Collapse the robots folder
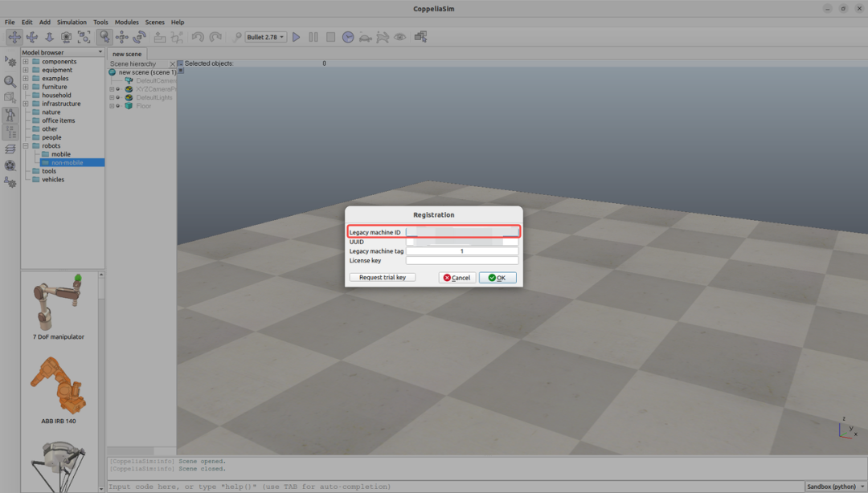 point(26,146)
